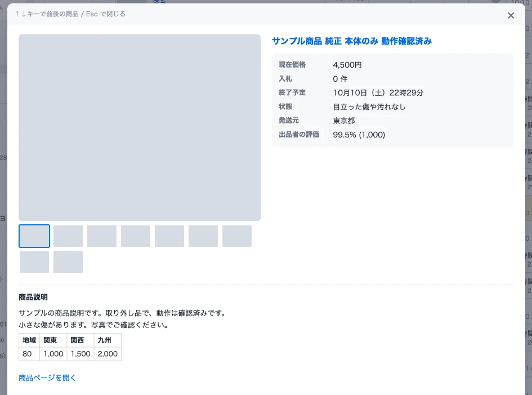This screenshot has height=395, width=532.
Task: Click the 発送元 label
Action: 289,120
